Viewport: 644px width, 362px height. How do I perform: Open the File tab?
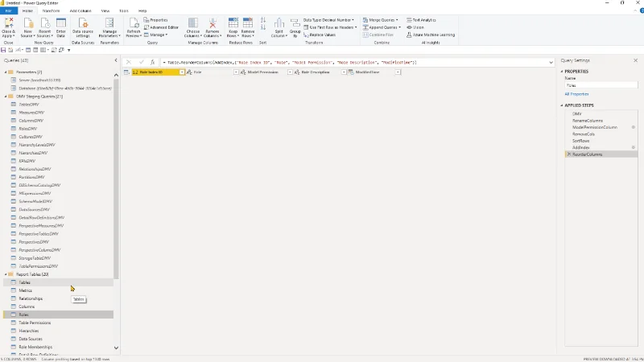coord(8,11)
